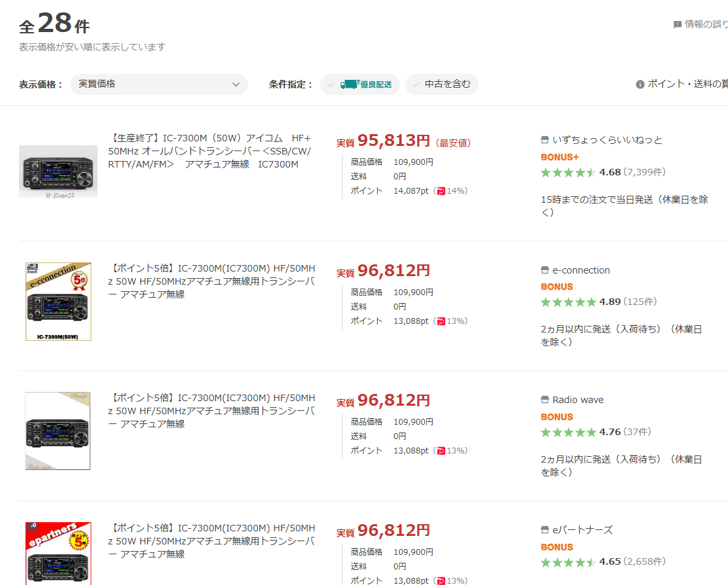Click the star rating 4.68 for first store
Screen dimensions: 728x585
click(x=568, y=173)
